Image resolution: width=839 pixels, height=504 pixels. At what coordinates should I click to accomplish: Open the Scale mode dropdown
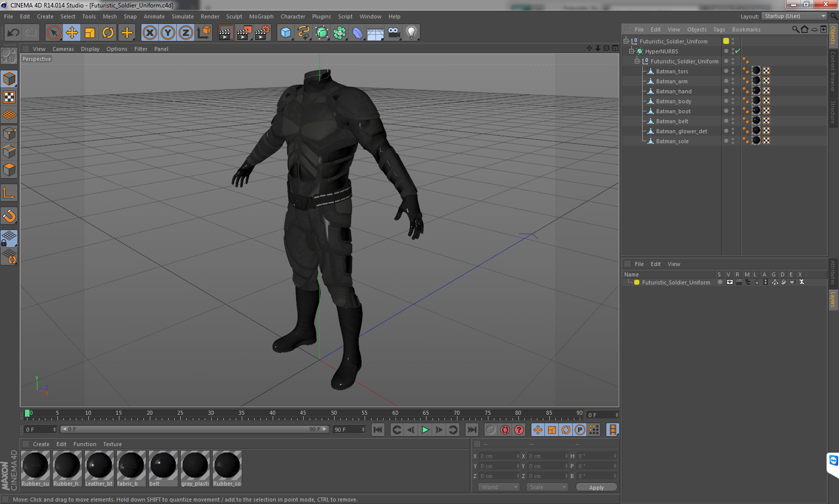click(x=547, y=487)
